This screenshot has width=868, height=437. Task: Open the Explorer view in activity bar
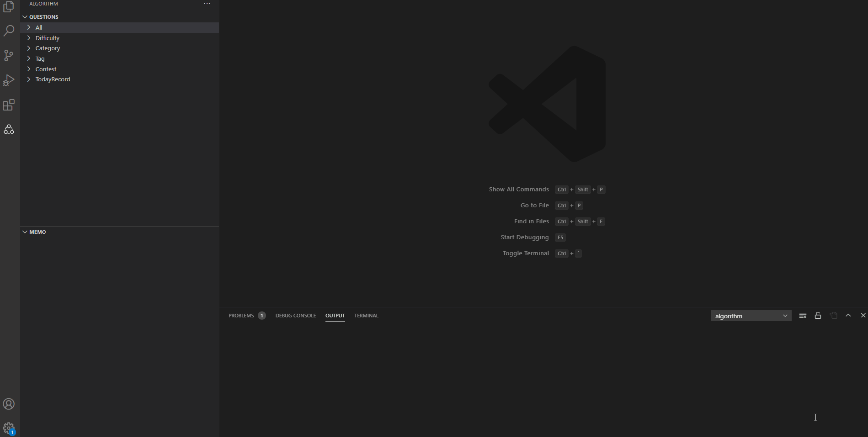coord(9,6)
